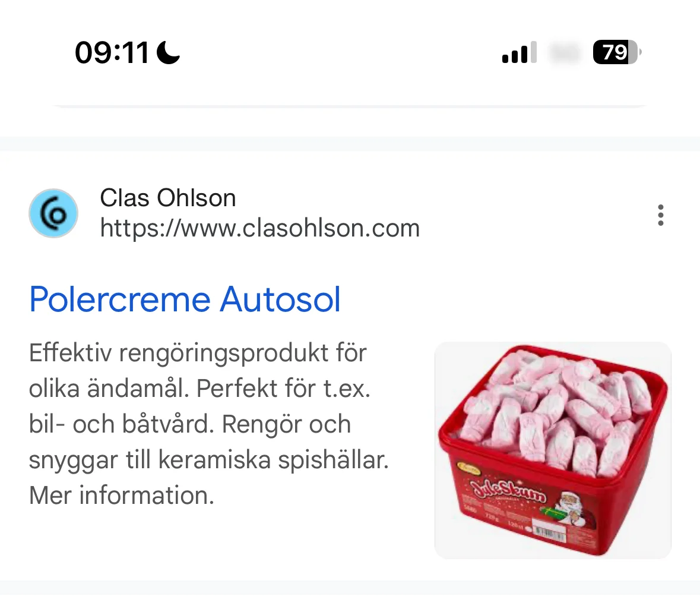Tap the battery indicator showing 79
The image size is (700, 596).
coord(617,52)
